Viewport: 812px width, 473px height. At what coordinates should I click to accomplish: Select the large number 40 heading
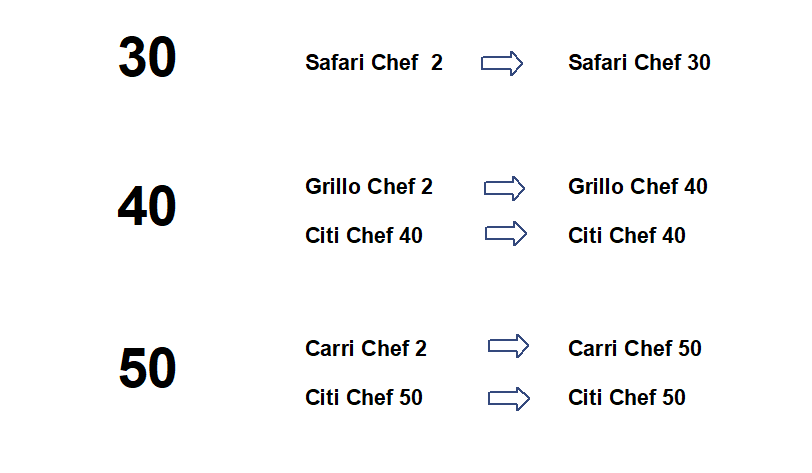click(x=147, y=207)
